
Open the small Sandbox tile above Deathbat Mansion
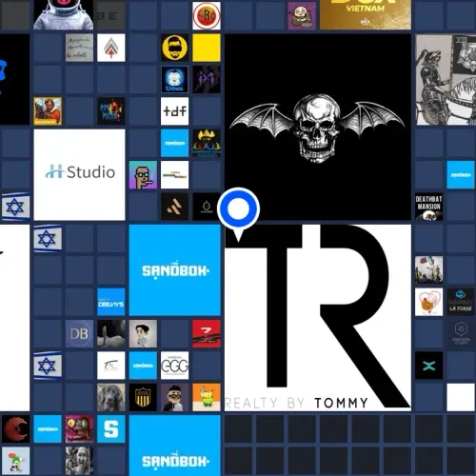click(461, 174)
